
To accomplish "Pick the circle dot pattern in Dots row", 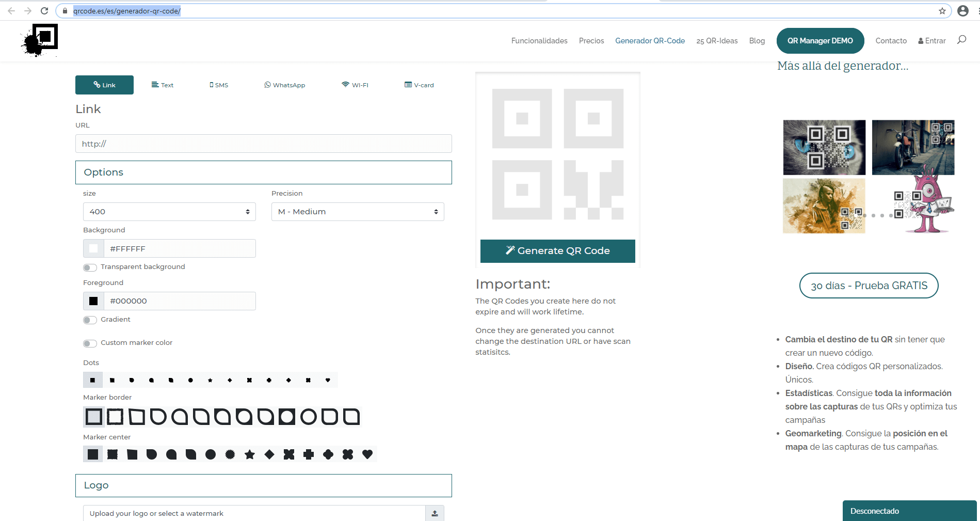I will (x=190, y=380).
